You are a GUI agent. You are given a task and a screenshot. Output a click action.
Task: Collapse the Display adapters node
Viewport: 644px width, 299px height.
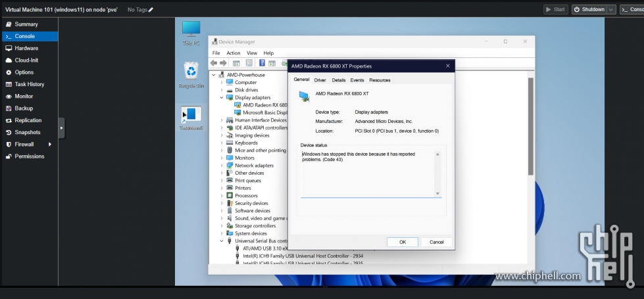(x=222, y=98)
